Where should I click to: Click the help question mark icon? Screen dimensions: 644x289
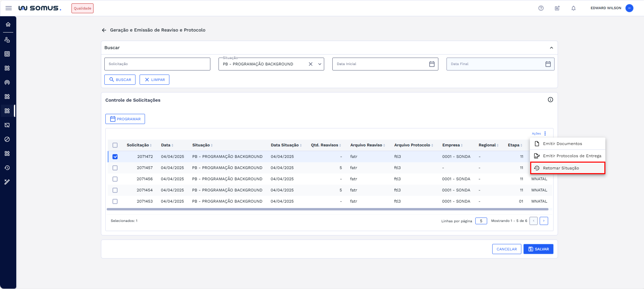pyautogui.click(x=541, y=8)
